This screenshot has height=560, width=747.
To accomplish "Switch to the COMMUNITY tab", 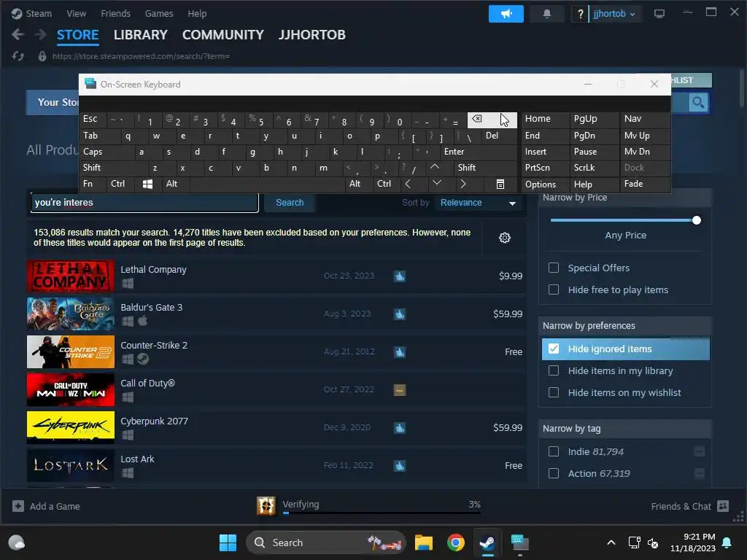I will (x=223, y=35).
